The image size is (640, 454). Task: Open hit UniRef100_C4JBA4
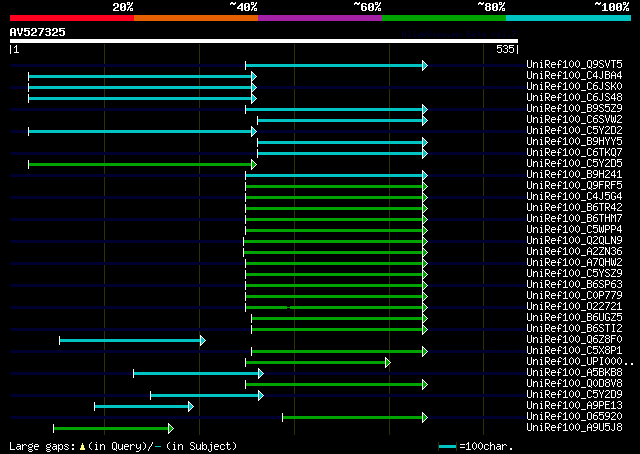tap(574, 75)
